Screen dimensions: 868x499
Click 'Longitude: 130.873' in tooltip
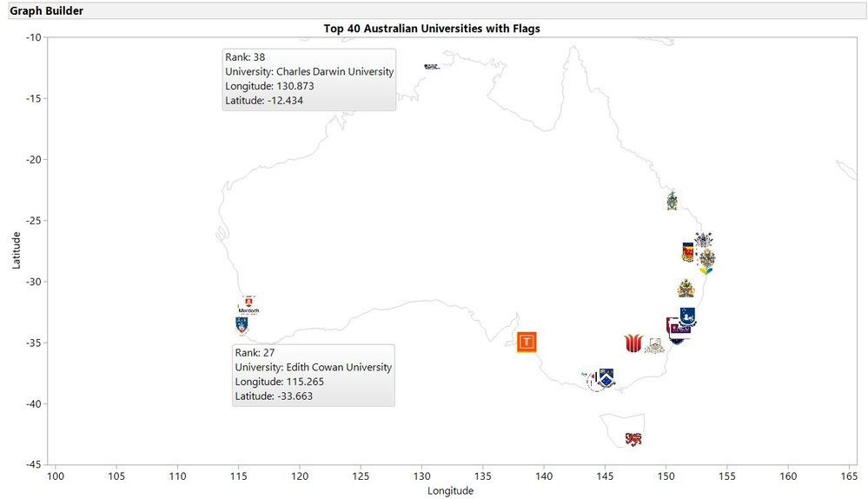269,86
